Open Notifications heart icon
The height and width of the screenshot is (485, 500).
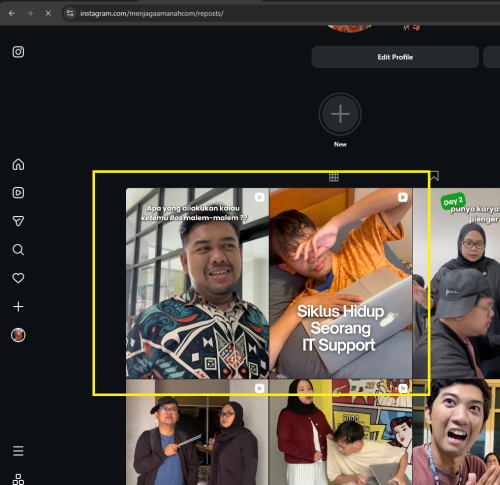point(18,278)
